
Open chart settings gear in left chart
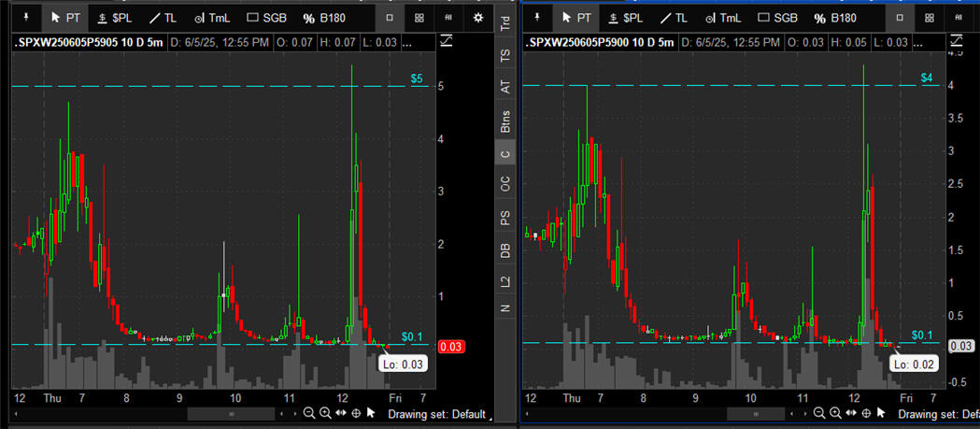(x=479, y=17)
